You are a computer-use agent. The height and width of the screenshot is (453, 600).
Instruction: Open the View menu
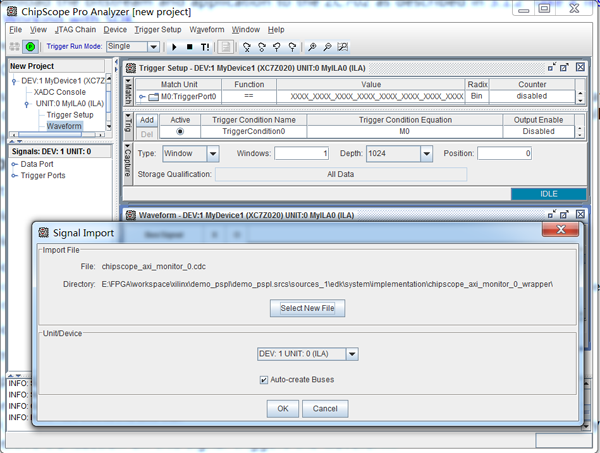pos(38,30)
